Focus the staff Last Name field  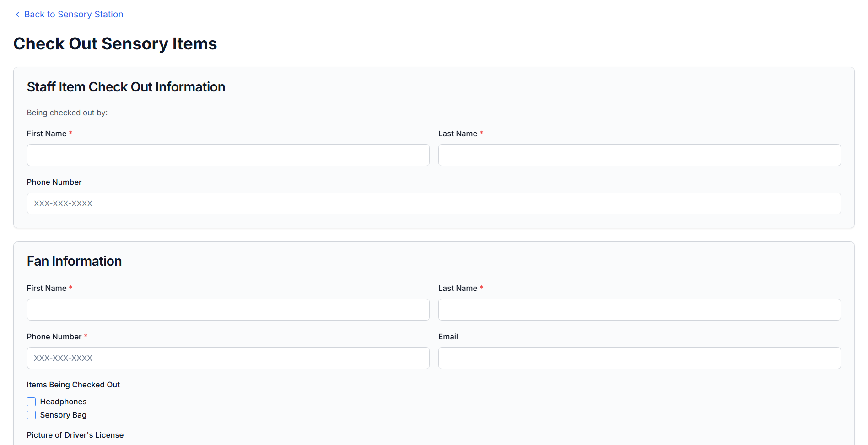tap(640, 155)
